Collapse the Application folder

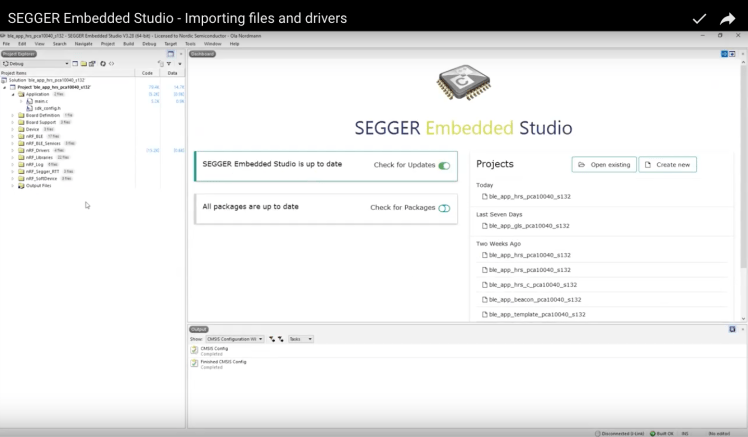13,94
